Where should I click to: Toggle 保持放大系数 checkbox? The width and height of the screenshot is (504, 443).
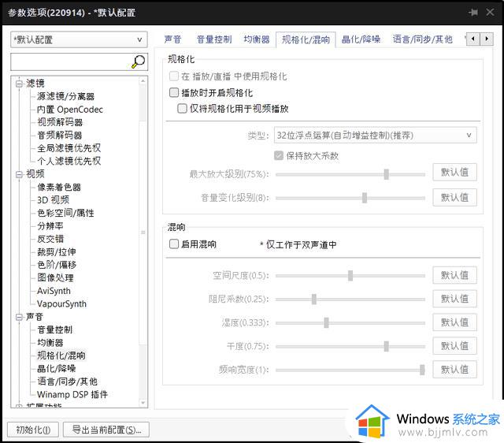point(278,156)
